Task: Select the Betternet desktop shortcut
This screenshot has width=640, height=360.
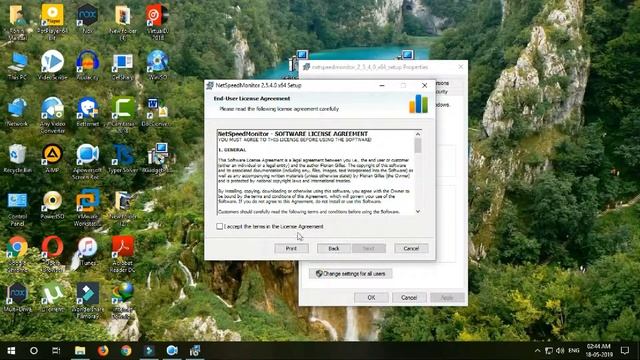Action: tap(87, 112)
